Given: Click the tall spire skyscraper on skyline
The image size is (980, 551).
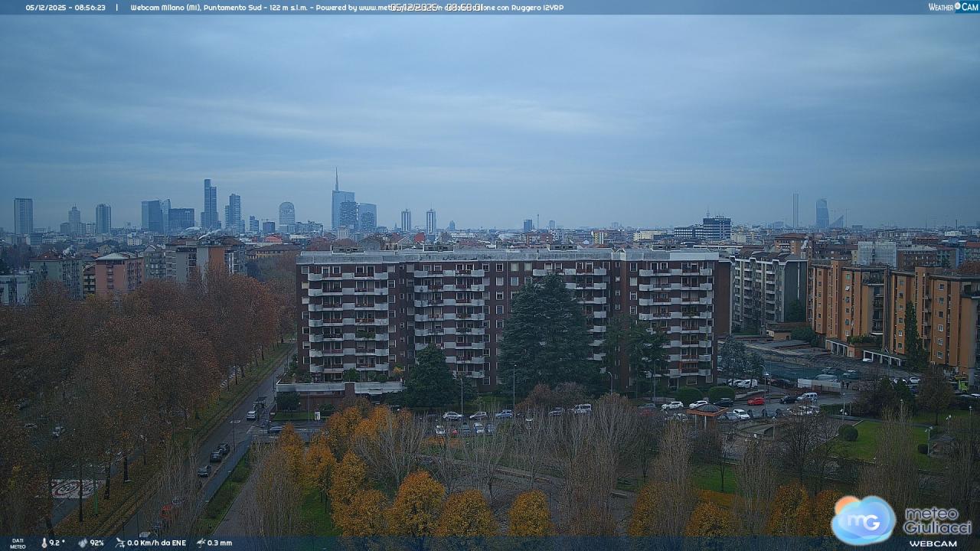Looking at the screenshot, I should [x=336, y=201].
